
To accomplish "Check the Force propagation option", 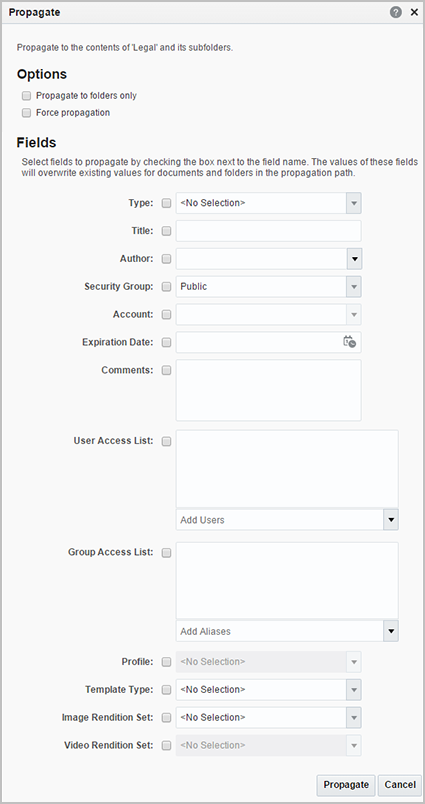I will point(27,113).
